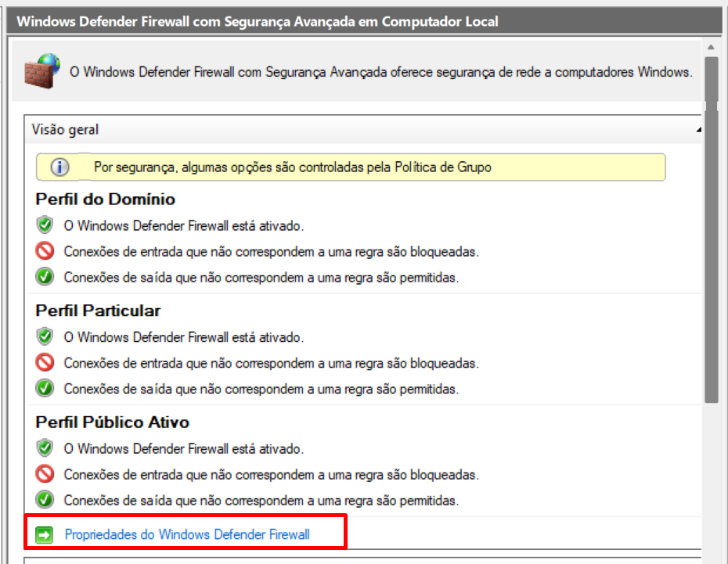Click saída permitidas text under Perfil Público Ativo
Viewport: 728px width, 564px height.
click(261, 501)
